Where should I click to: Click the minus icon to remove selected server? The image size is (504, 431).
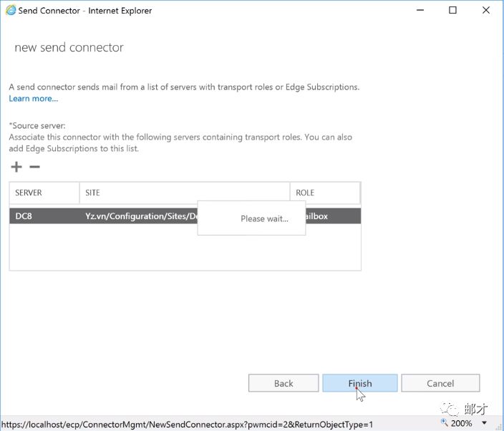pos(34,167)
